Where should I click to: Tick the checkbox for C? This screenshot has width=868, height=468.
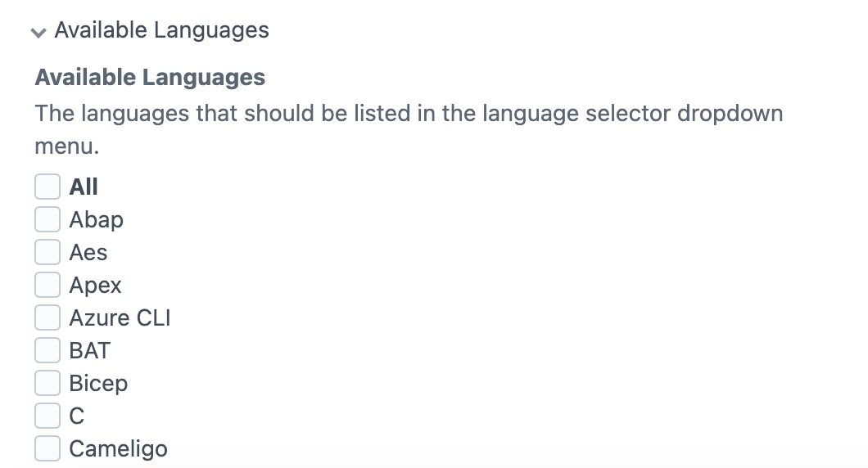pyautogui.click(x=47, y=416)
